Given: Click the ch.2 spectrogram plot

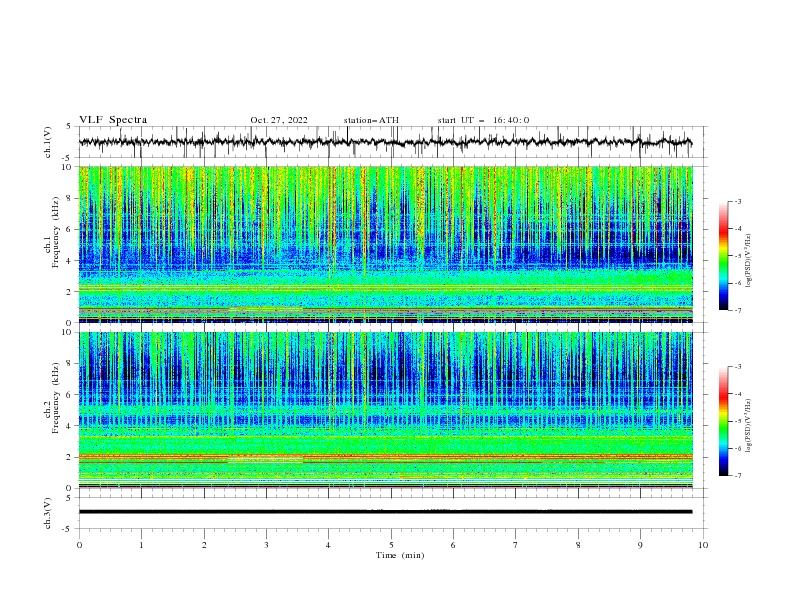Looking at the screenshot, I should coord(385,410).
